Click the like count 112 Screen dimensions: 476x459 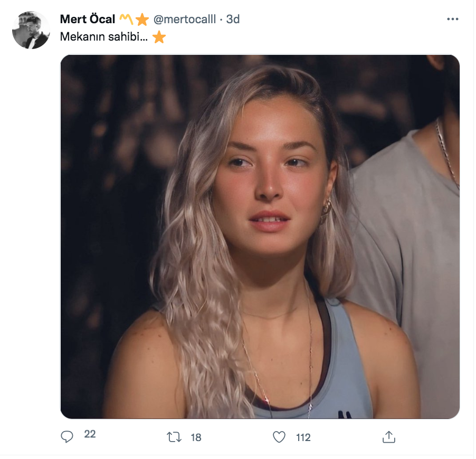(303, 437)
